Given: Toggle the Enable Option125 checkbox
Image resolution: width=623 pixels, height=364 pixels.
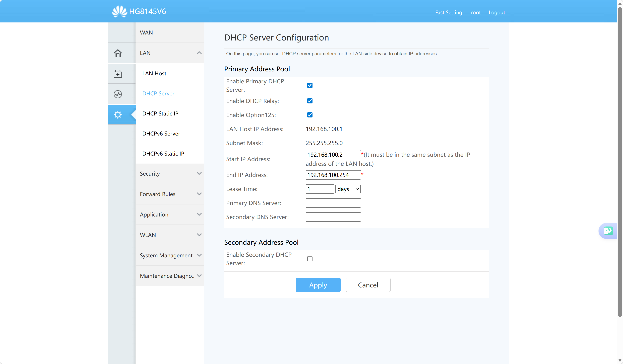Looking at the screenshot, I should tap(310, 115).
